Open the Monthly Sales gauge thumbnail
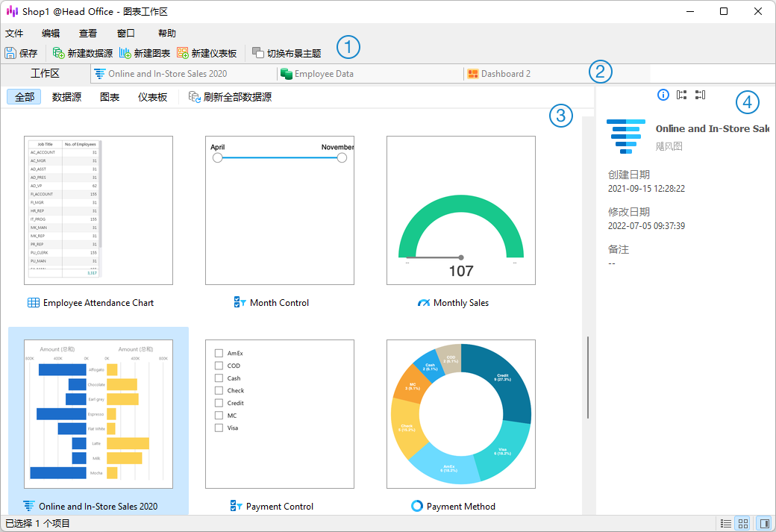 [460, 210]
